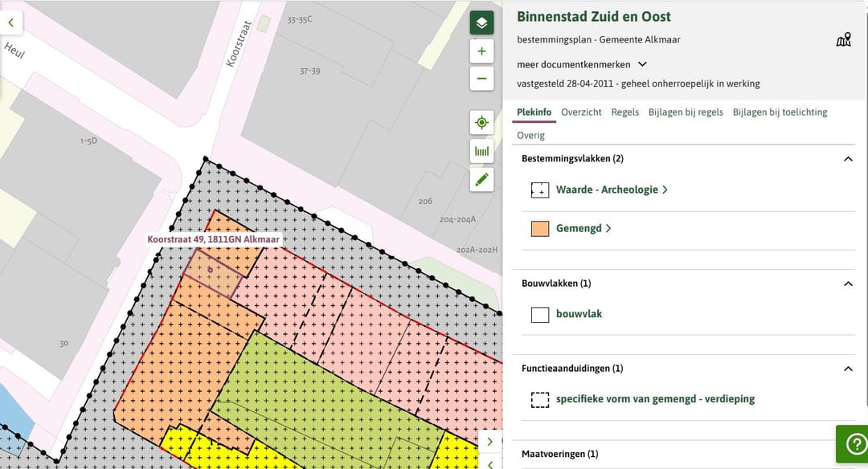
Task: Open the Overzicht tab
Action: point(581,112)
